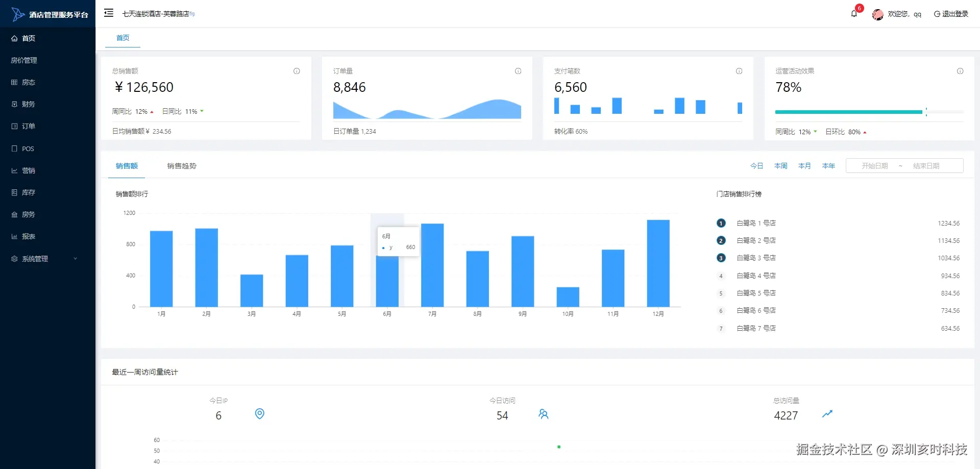
Task: Show info icon on 运营活动效果 card
Action: [x=960, y=71]
